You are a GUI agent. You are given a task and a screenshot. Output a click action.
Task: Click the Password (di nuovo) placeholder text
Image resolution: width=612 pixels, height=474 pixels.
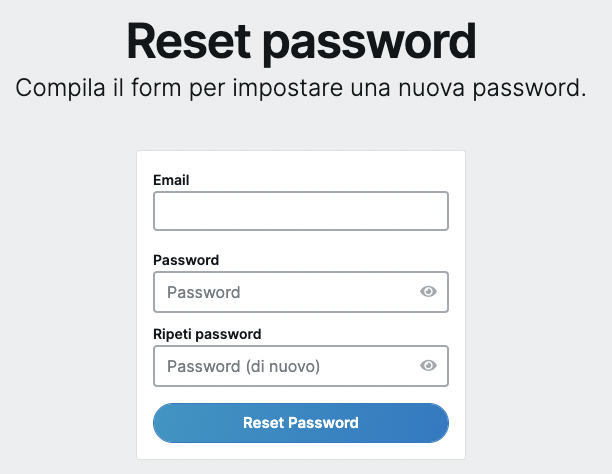243,366
